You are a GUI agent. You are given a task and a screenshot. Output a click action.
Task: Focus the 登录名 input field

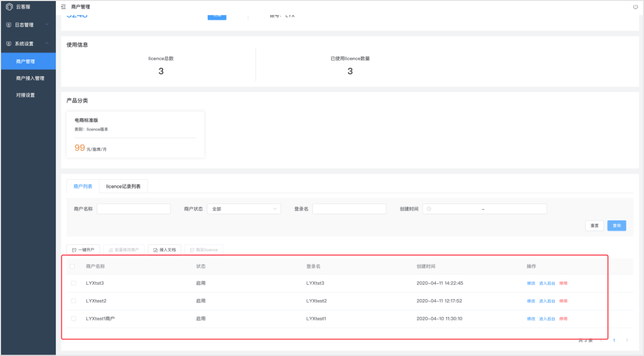[x=349, y=209]
